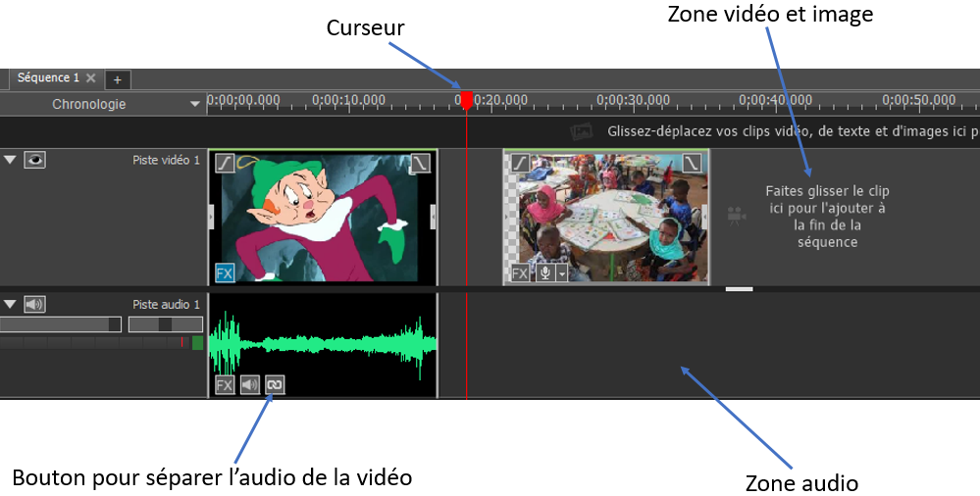The width and height of the screenshot is (980, 496).
Task: Collapse Piste audio 1 with its triangle
Action: pos(10,304)
